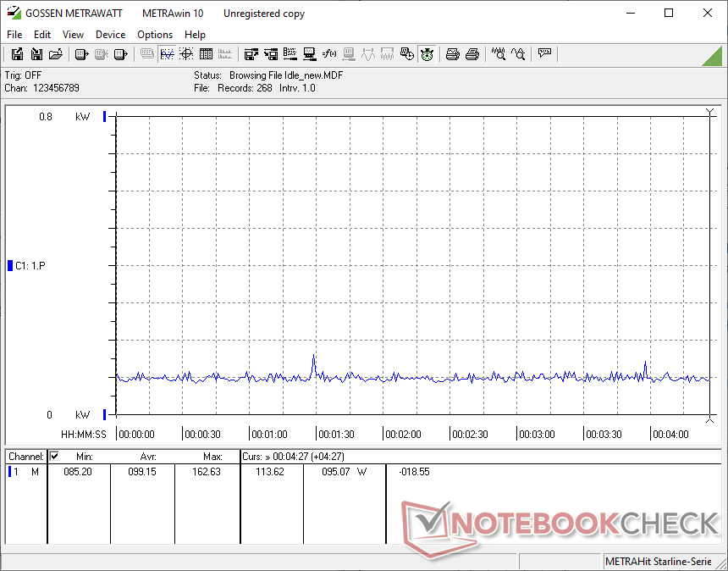Open the File menu
This screenshot has width=728, height=571.
click(x=14, y=35)
